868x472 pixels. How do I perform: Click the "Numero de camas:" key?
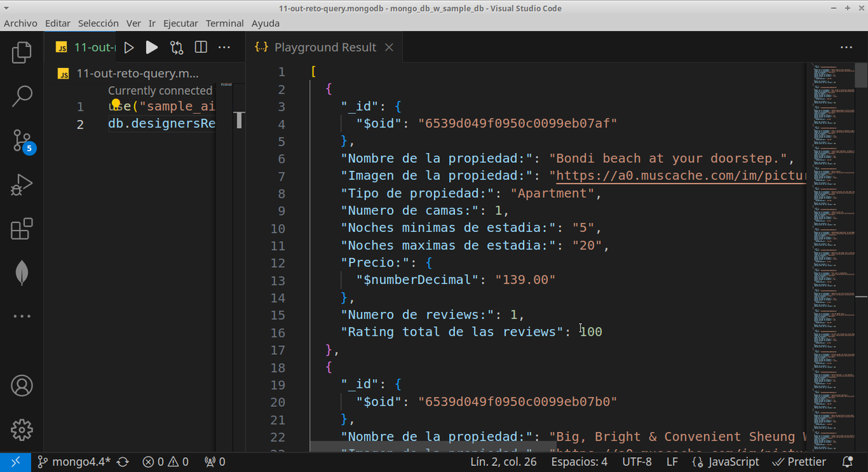(x=410, y=211)
